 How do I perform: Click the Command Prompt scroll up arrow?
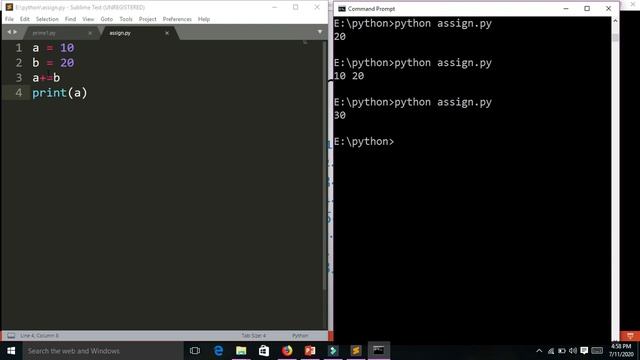point(615,20)
